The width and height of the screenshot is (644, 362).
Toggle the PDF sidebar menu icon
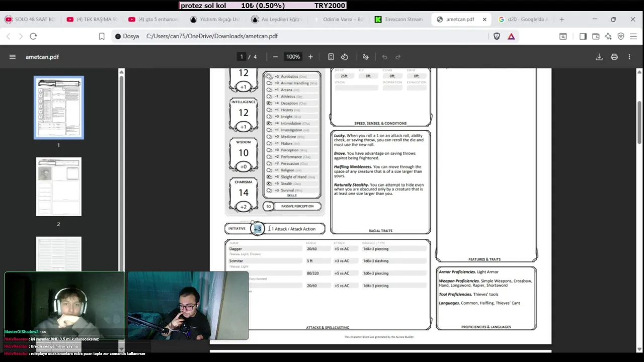coord(13,57)
